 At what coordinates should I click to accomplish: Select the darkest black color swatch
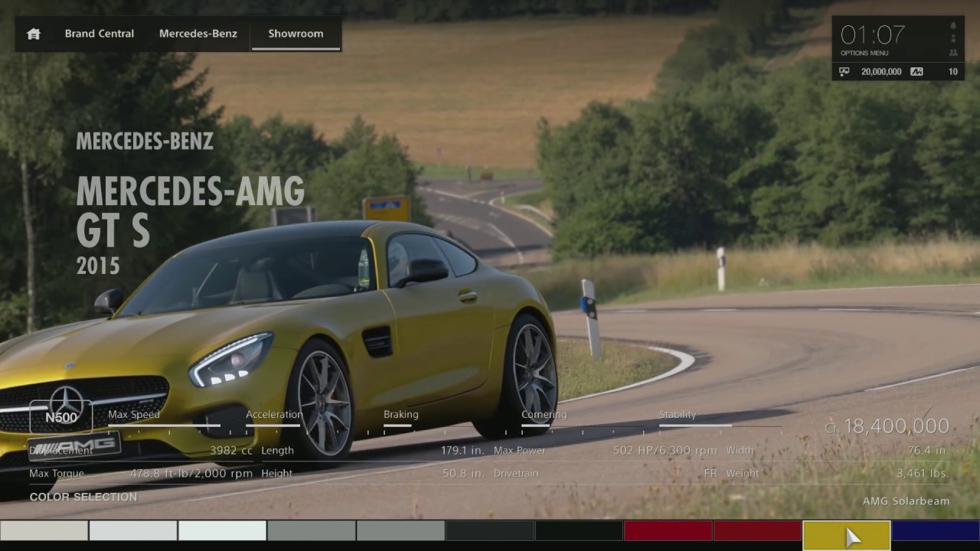point(579,530)
